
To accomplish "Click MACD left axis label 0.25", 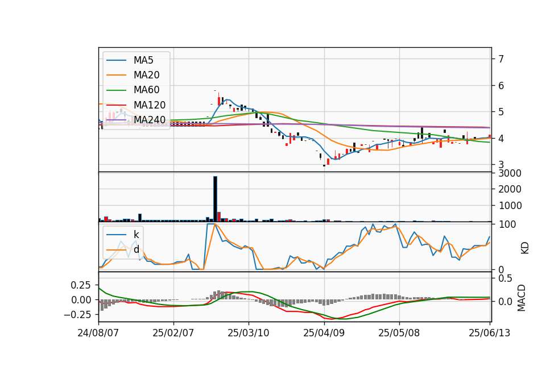I will 80,285.
